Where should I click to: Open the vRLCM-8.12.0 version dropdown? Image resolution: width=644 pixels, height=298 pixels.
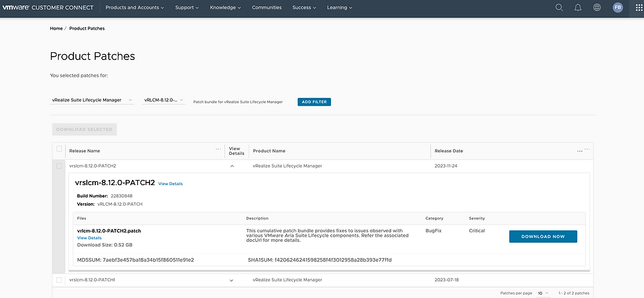pyautogui.click(x=164, y=100)
